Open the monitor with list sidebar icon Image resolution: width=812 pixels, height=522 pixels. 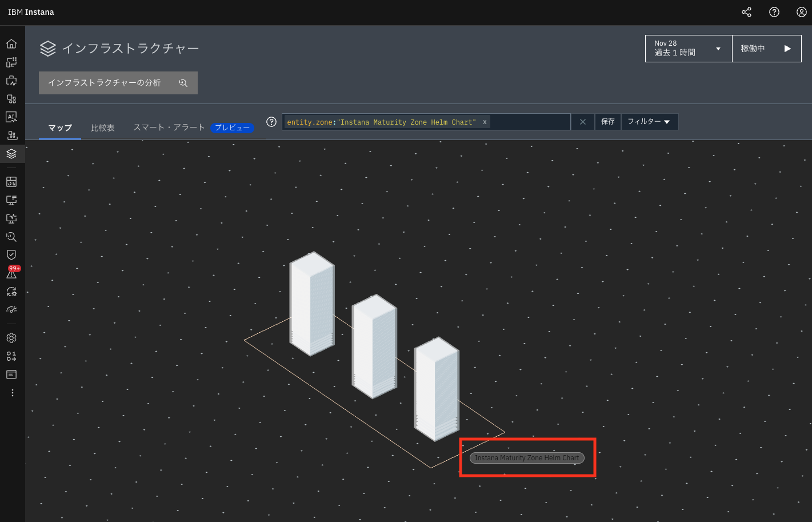click(11, 200)
